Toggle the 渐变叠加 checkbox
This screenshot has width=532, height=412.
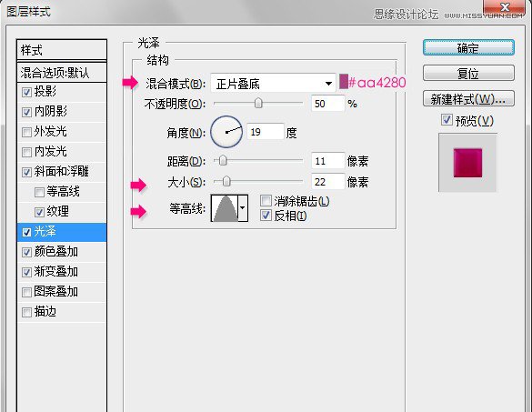(26, 272)
